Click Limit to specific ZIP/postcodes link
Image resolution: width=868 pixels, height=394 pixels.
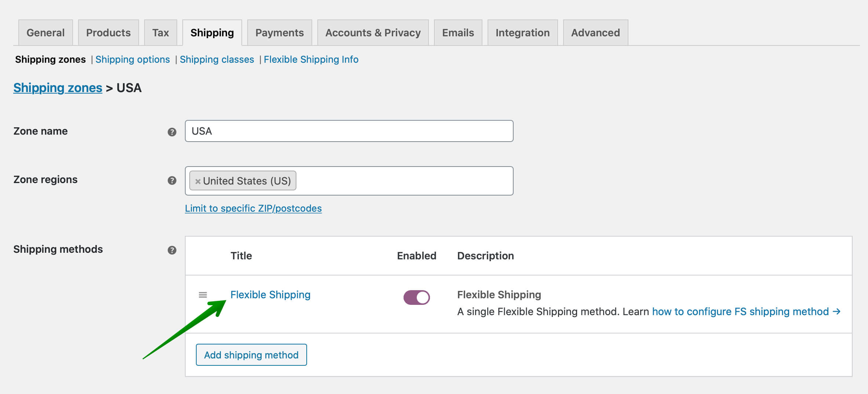click(253, 208)
